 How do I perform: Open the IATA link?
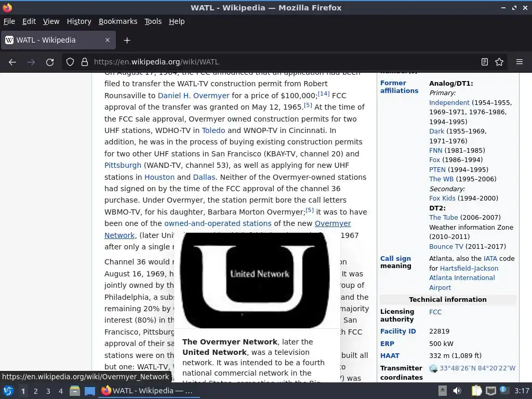pos(490,259)
